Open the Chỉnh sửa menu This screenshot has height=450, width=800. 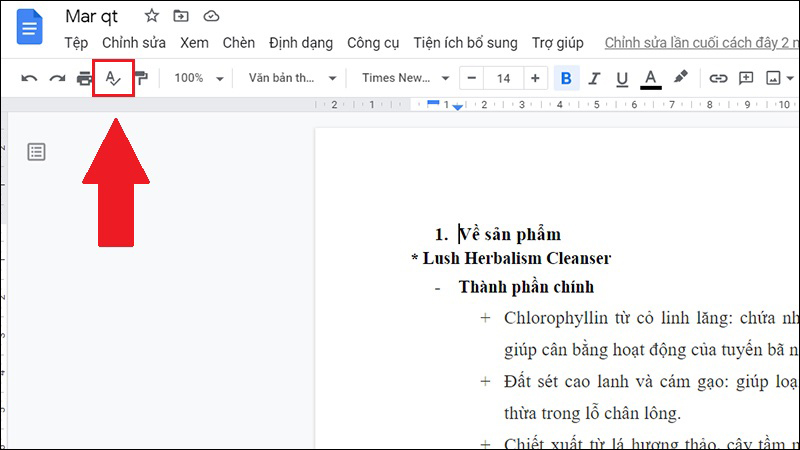click(x=134, y=43)
